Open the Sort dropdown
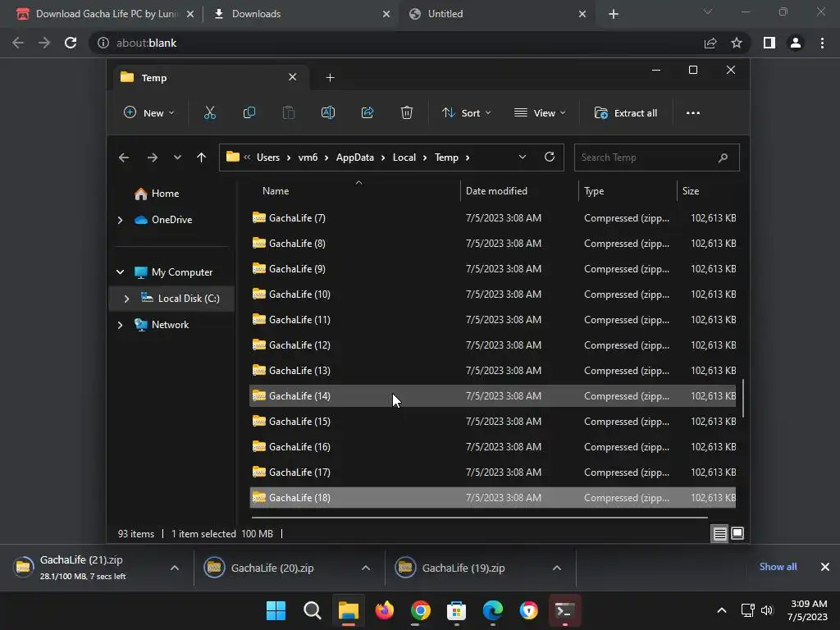The width and height of the screenshot is (840, 630). click(466, 113)
